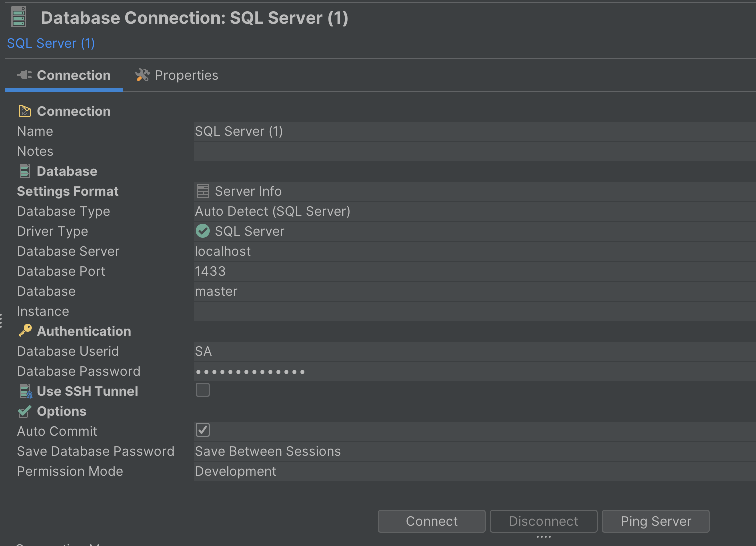
Task: Switch to the Properties tab
Action: pyautogui.click(x=186, y=75)
